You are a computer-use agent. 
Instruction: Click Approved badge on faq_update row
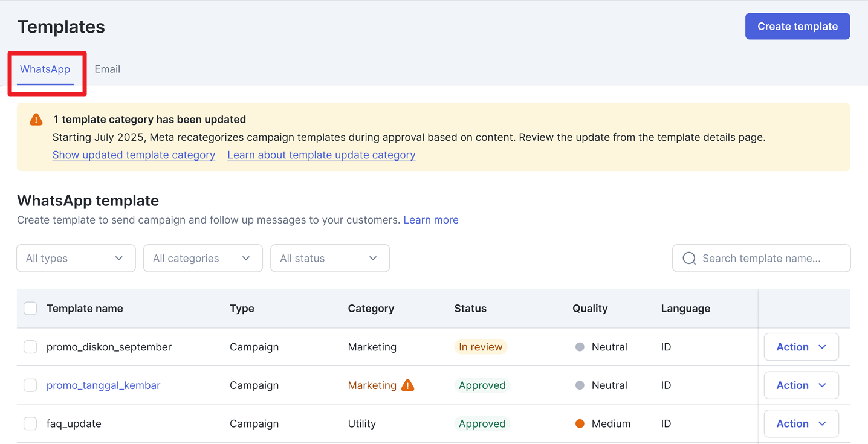[482, 424]
